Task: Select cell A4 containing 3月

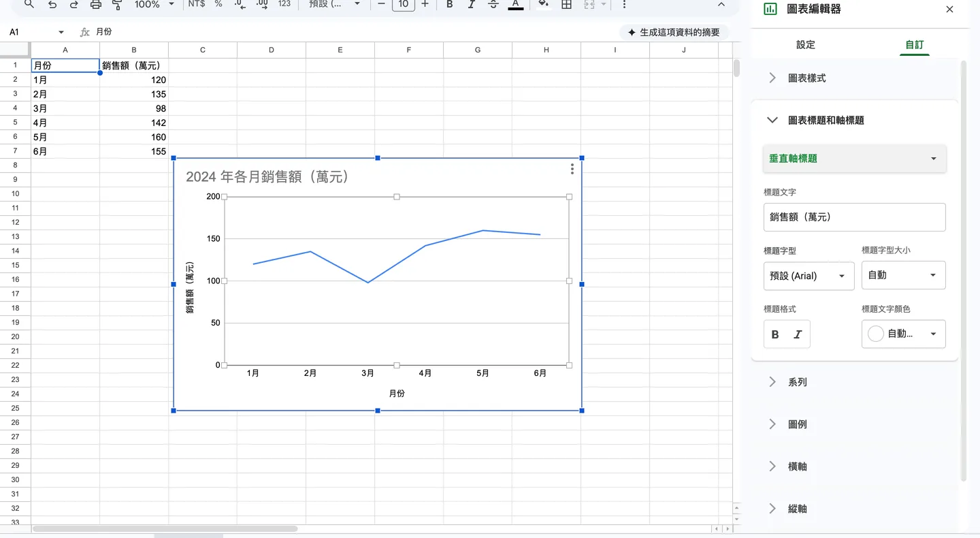Action: pyautogui.click(x=65, y=108)
